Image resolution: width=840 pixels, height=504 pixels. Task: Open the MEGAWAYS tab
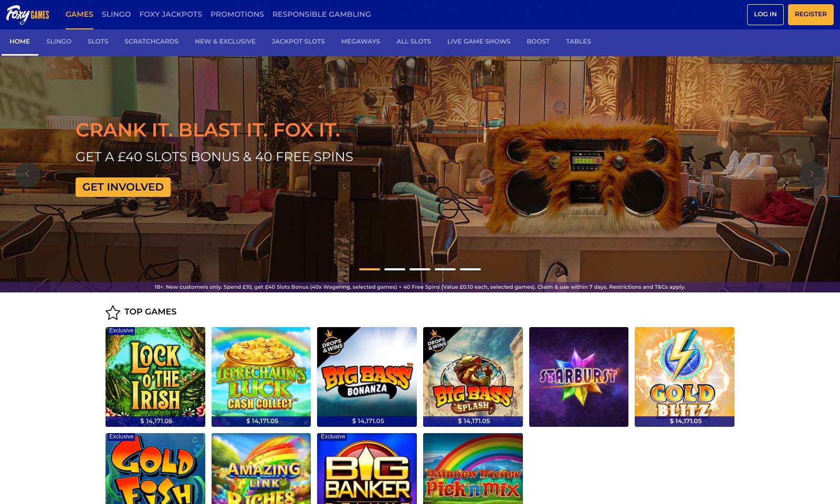(x=360, y=41)
